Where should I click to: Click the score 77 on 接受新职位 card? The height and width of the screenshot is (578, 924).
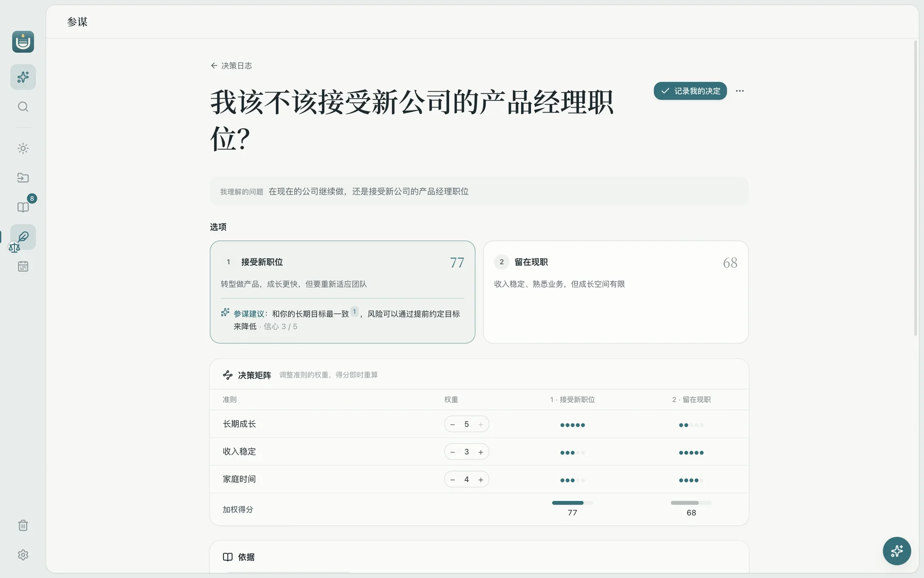[x=457, y=263]
